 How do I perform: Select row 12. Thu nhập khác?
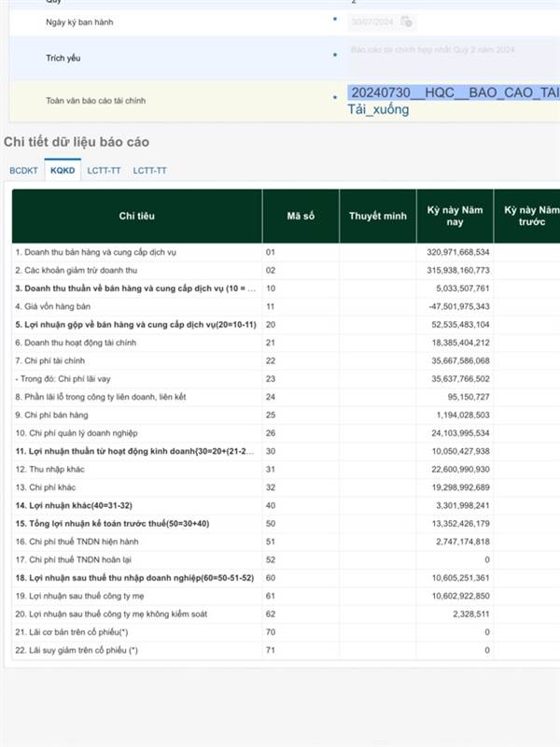pyautogui.click(x=286, y=470)
